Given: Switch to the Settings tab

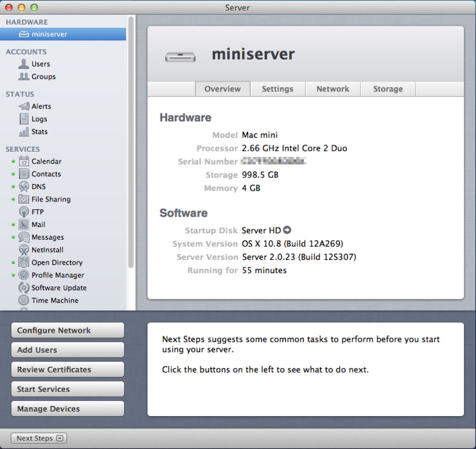Looking at the screenshot, I should 277,89.
